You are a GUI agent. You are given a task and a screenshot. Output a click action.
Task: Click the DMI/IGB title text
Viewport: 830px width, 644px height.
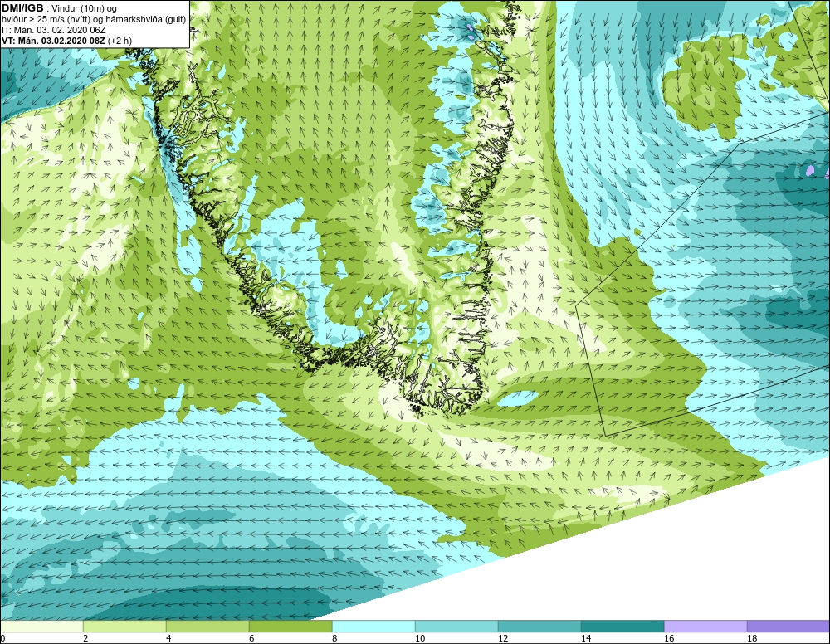coord(22,8)
